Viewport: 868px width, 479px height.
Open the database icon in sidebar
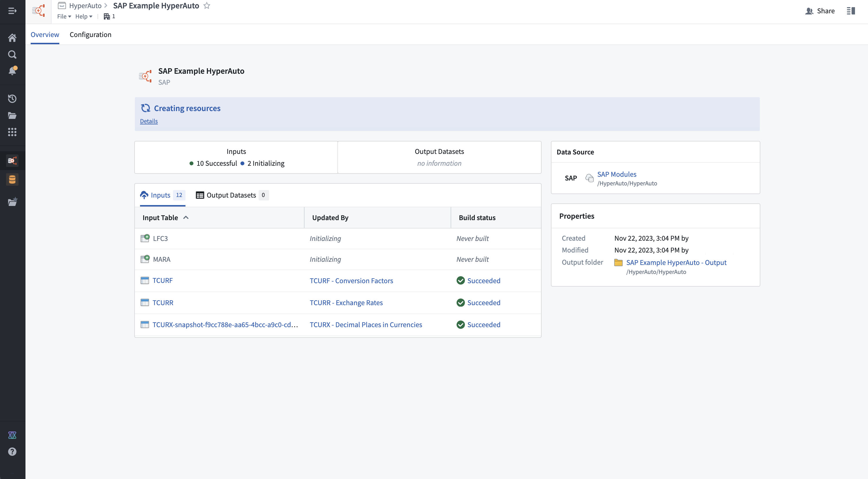[12, 180]
